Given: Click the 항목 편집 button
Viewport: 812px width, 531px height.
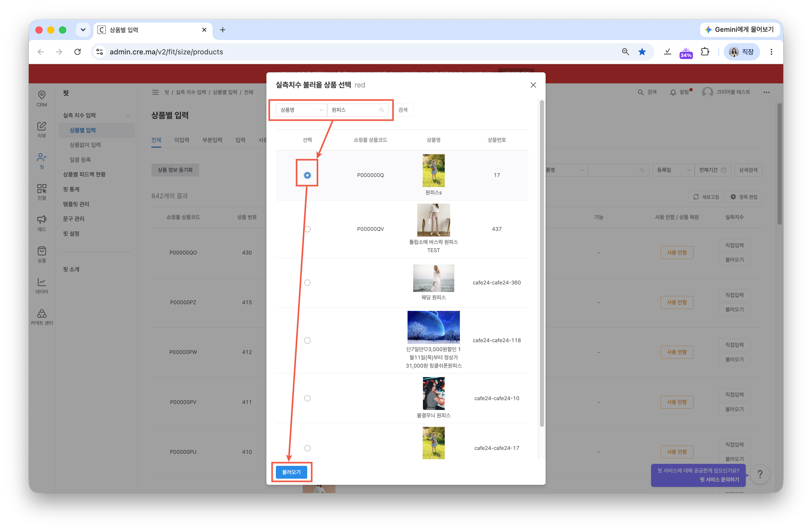Looking at the screenshot, I should tap(744, 197).
